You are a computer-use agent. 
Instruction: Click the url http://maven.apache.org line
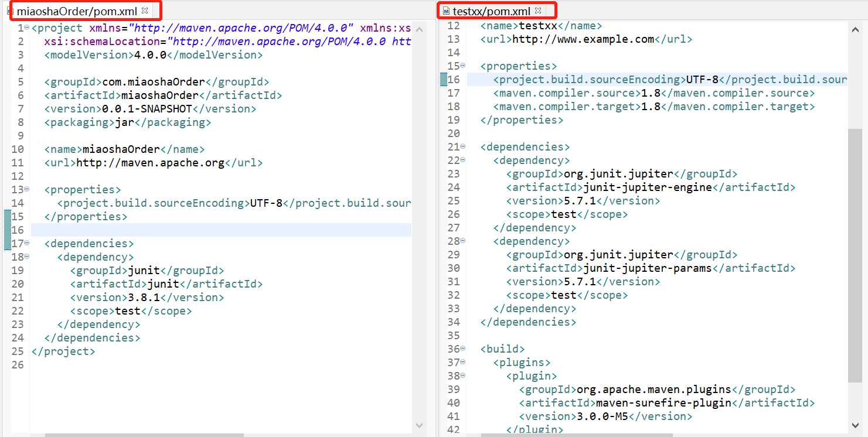153,163
